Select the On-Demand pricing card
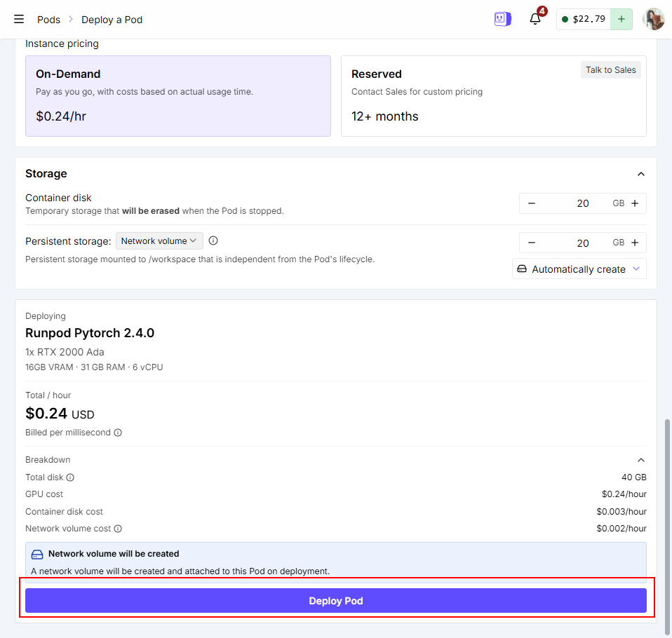This screenshot has height=638, width=672. click(178, 96)
